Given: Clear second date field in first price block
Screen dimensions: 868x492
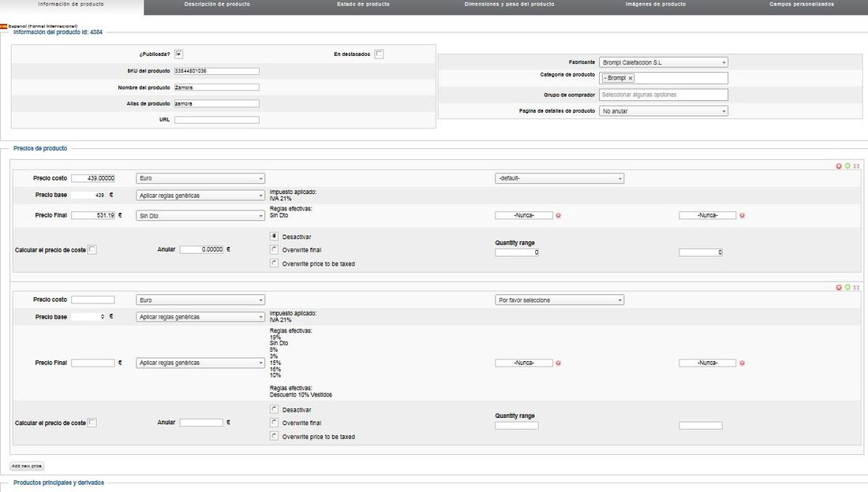Looking at the screenshot, I should (x=742, y=215).
